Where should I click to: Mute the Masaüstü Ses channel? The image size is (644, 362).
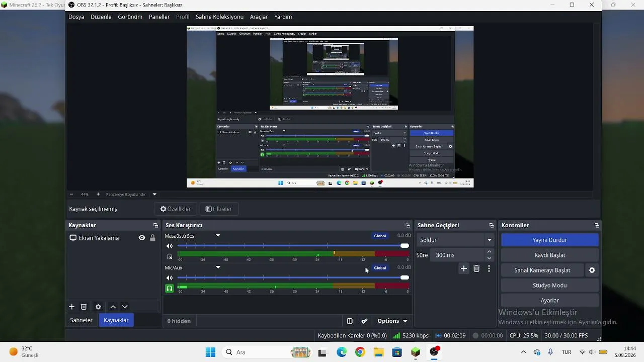pyautogui.click(x=170, y=246)
